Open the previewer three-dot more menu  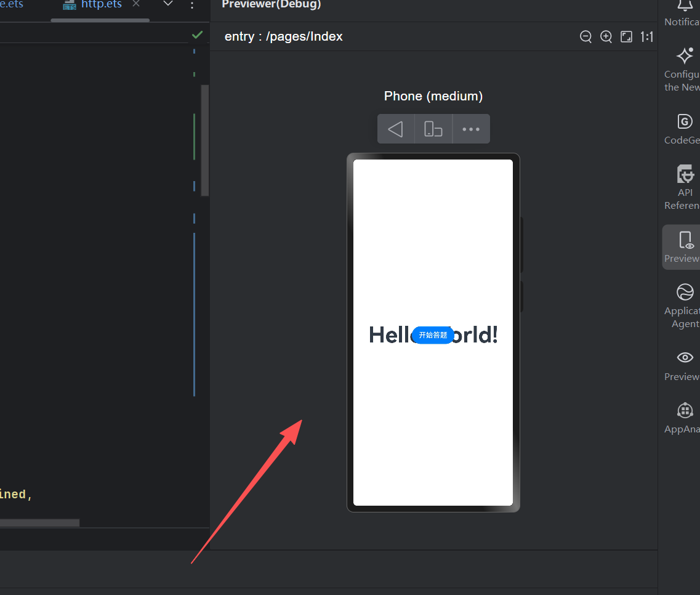click(471, 129)
